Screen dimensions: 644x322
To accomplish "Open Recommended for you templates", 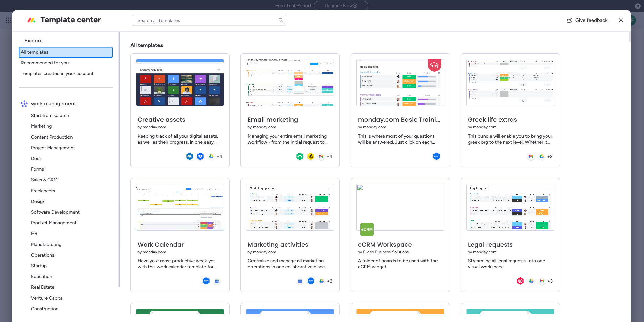I will 45,63.
